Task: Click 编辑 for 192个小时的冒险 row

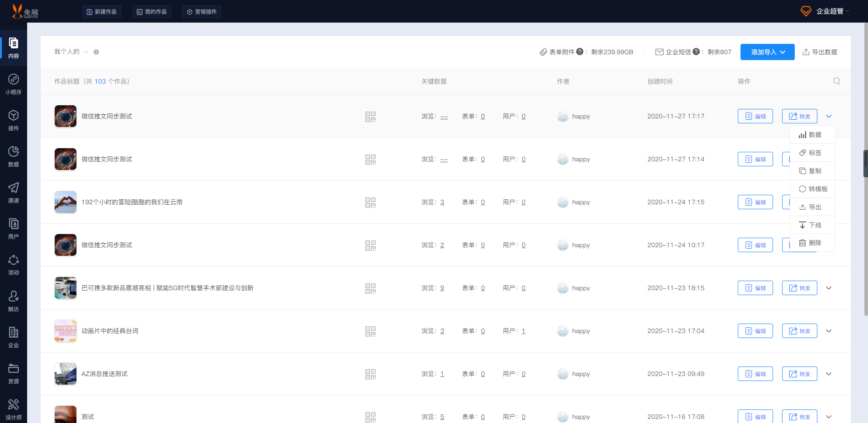Action: pos(755,202)
